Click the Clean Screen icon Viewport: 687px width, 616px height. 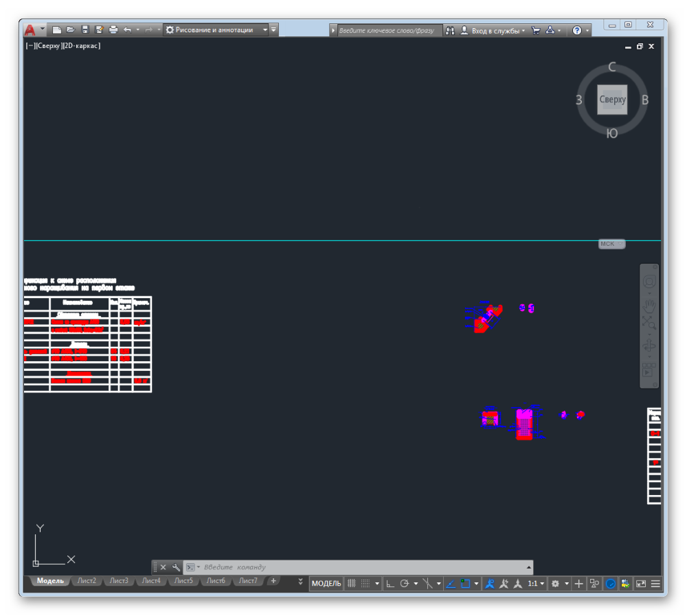(640, 584)
